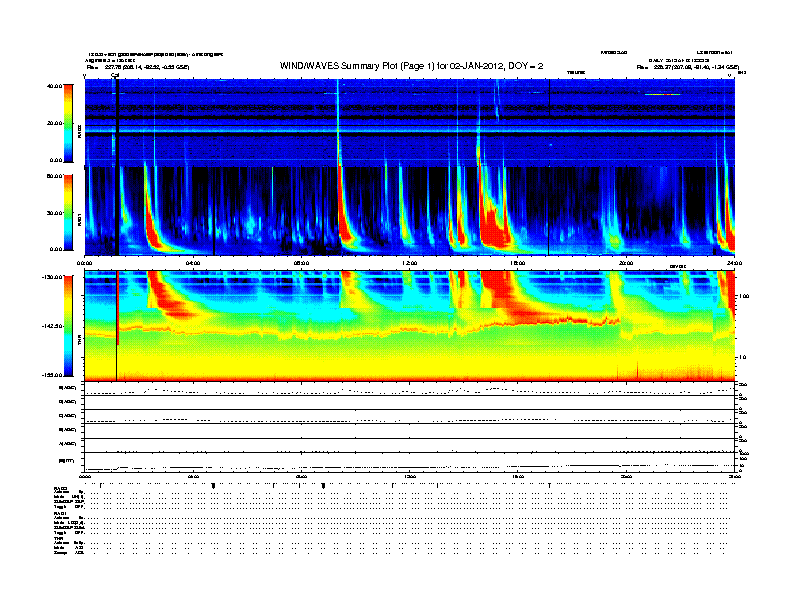Click the TNR heading in the bottom status table
The height and width of the screenshot is (612, 792).
(x=58, y=538)
